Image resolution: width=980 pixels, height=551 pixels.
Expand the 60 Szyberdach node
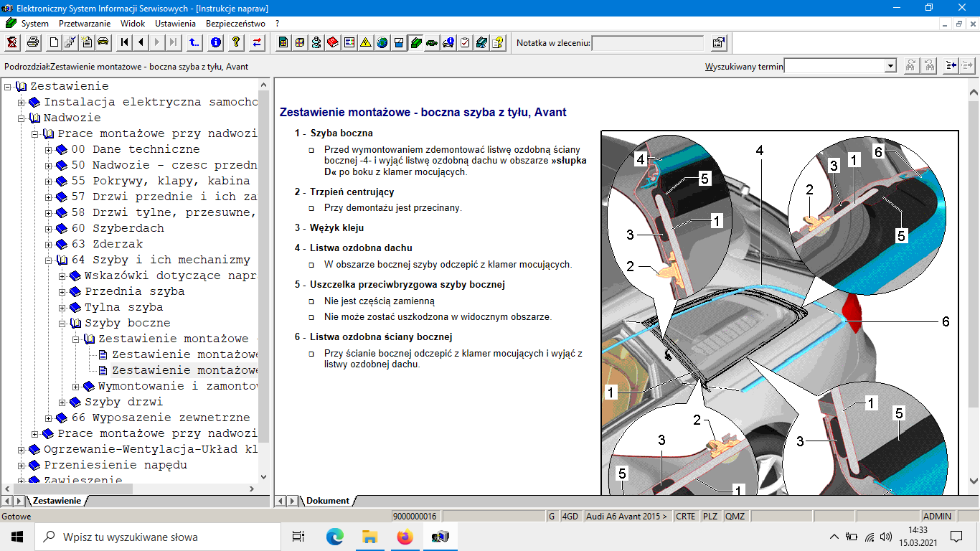tap(49, 229)
